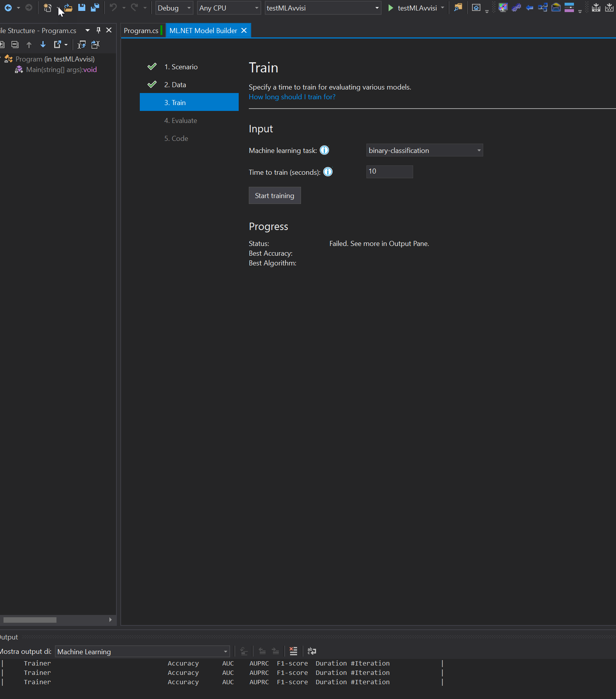Open the Any CPU platform dropdown
Image resolution: width=616 pixels, height=699 pixels.
pos(229,8)
